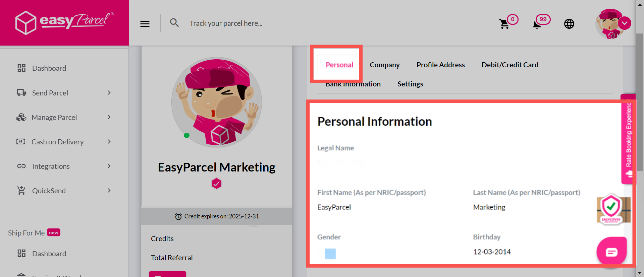
Task: Open the Manage Parcel menu item
Action: 54,117
